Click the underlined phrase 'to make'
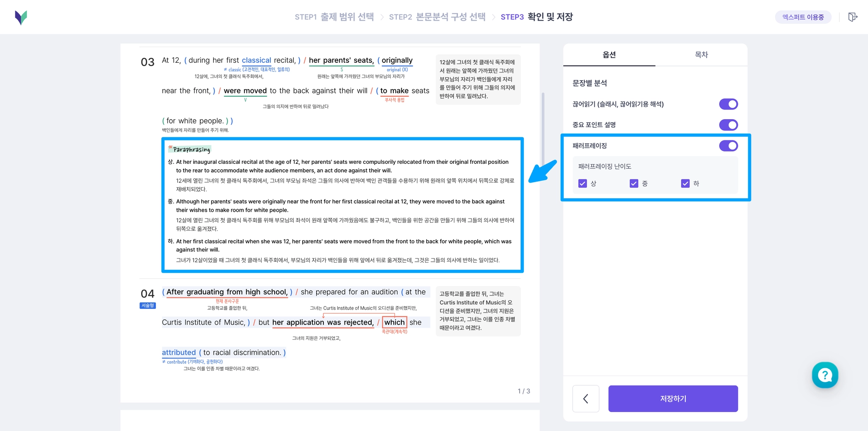Viewport: 868px width, 431px height. click(395, 91)
